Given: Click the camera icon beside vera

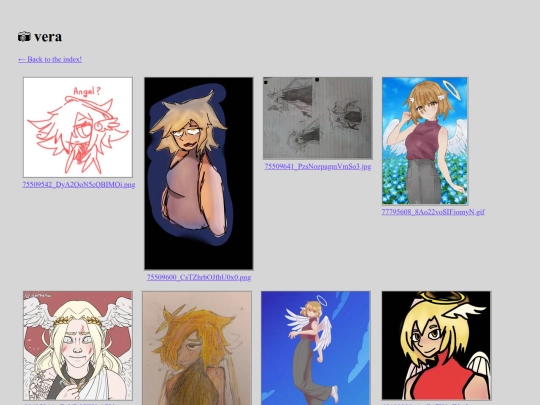Looking at the screenshot, I should point(24,37).
